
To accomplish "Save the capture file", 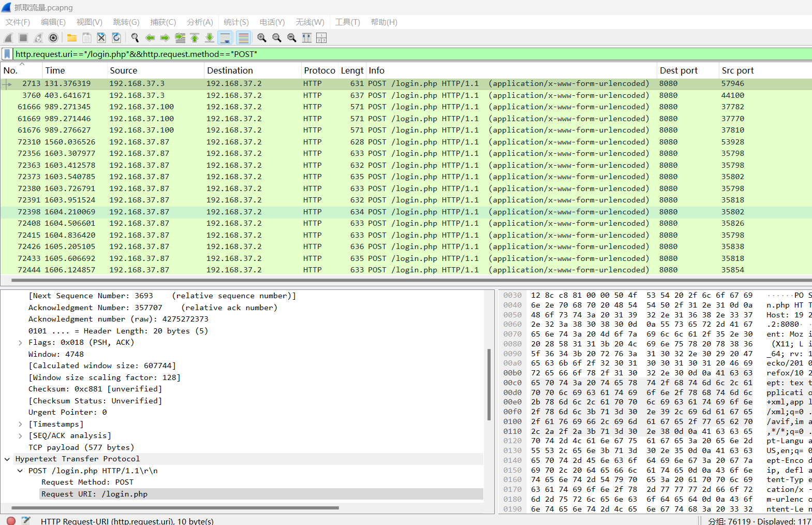I will [87, 38].
